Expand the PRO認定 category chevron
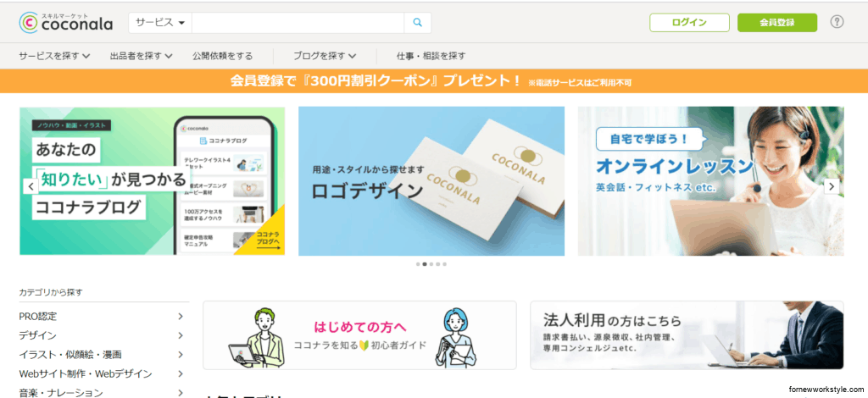This screenshot has height=398, width=868. 181,316
